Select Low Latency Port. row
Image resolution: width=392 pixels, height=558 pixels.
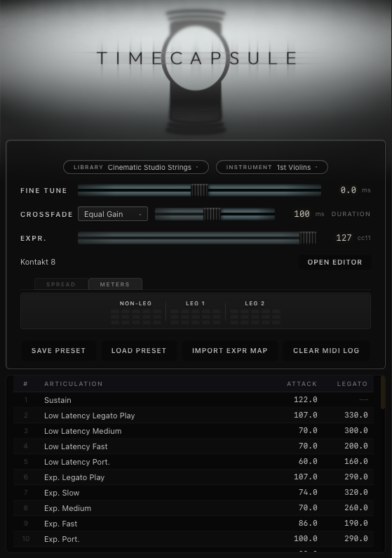[194, 462]
